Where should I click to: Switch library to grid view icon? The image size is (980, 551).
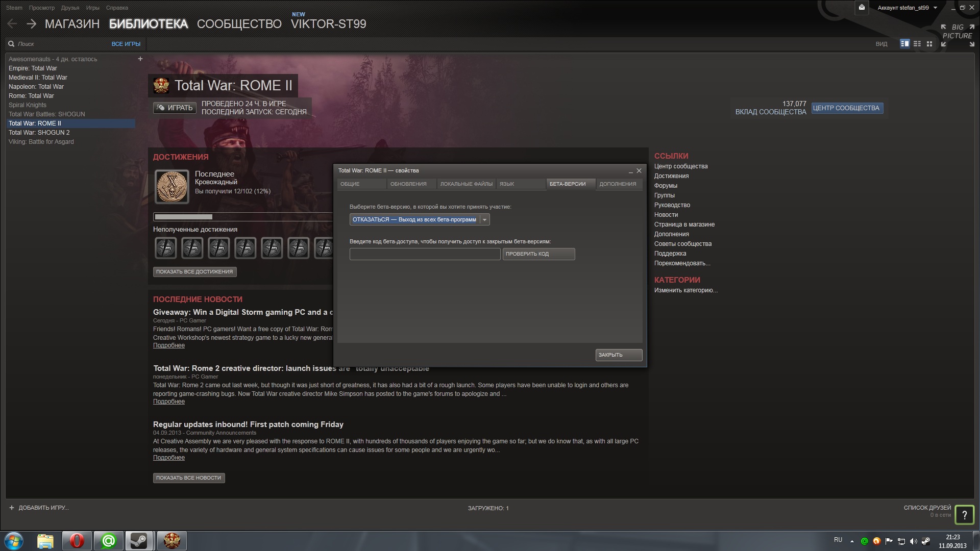[x=929, y=44]
